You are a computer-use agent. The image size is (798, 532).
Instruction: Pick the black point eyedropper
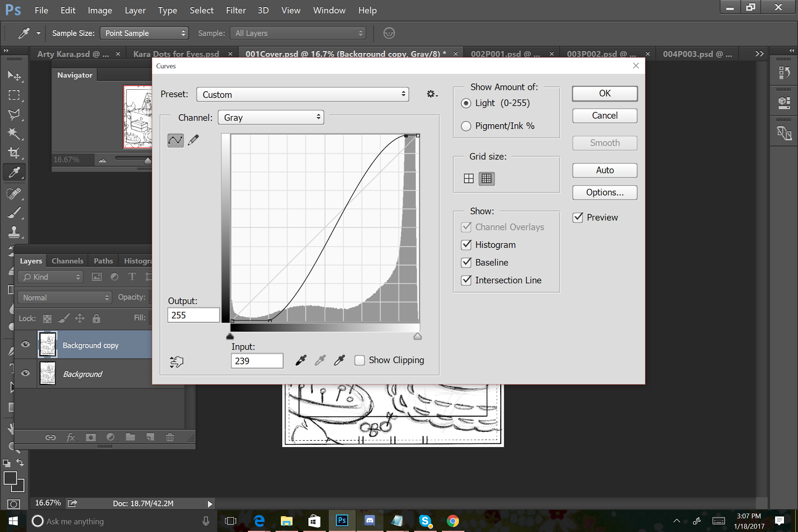click(301, 360)
